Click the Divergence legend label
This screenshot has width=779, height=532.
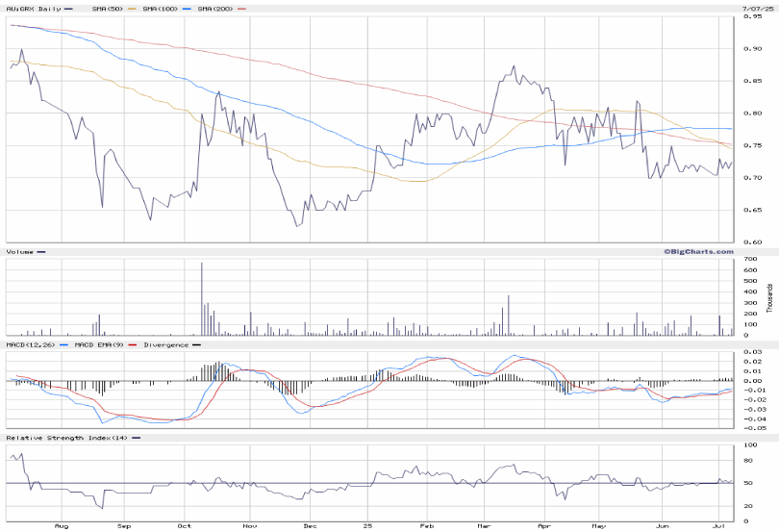pos(165,344)
